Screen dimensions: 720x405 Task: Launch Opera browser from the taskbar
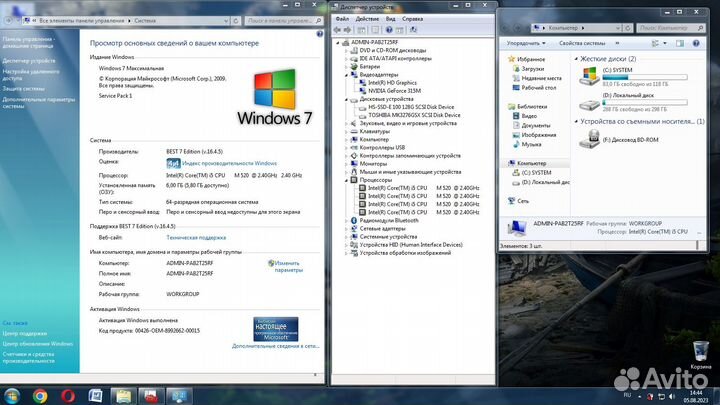68,396
